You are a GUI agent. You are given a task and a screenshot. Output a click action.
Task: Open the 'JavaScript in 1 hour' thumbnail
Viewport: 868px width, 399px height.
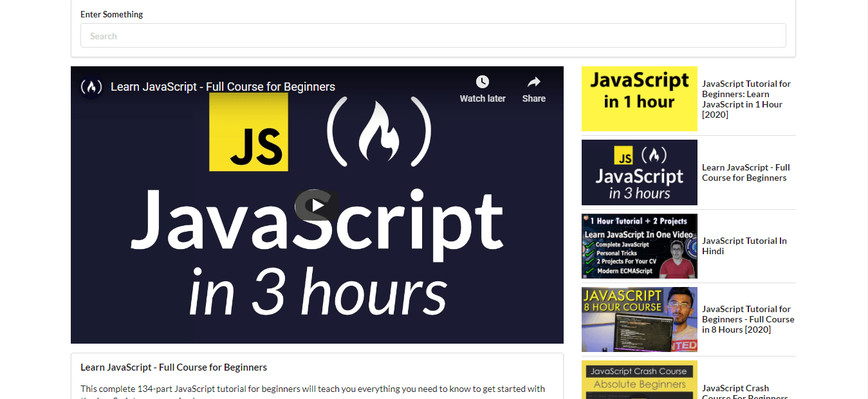(640, 98)
